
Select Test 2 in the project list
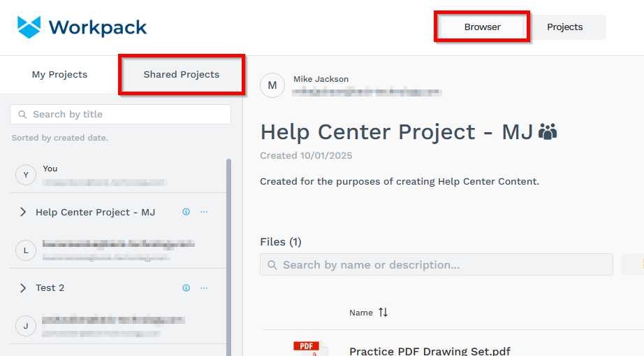pos(50,287)
